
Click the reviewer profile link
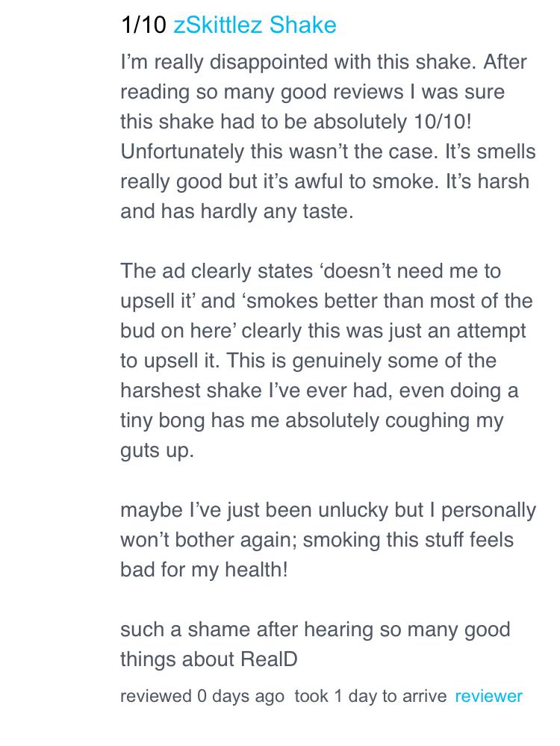tap(488, 696)
